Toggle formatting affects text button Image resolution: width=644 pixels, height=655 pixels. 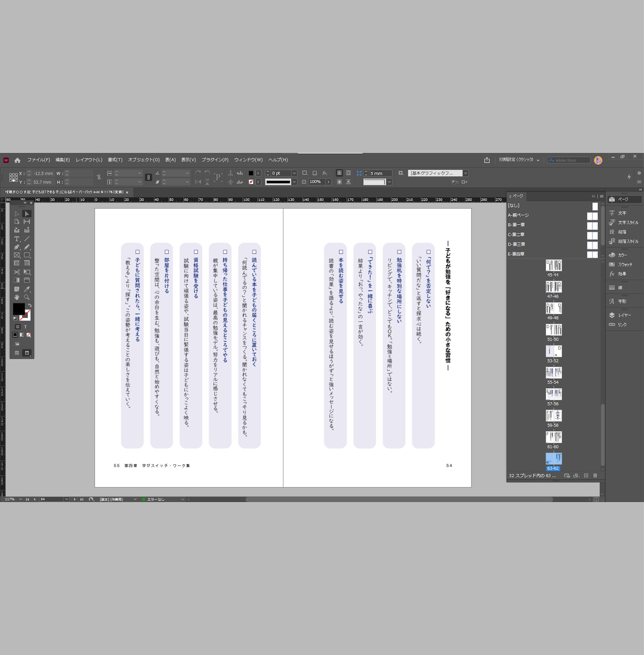tap(25, 327)
